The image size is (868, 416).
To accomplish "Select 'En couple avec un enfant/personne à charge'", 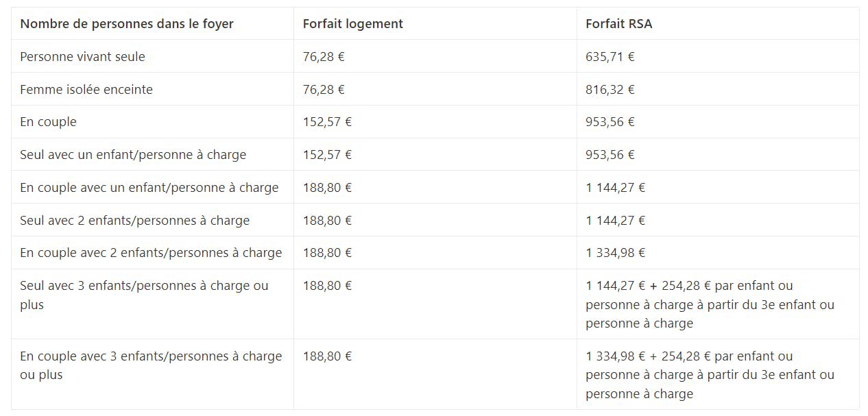I will coord(149,188).
